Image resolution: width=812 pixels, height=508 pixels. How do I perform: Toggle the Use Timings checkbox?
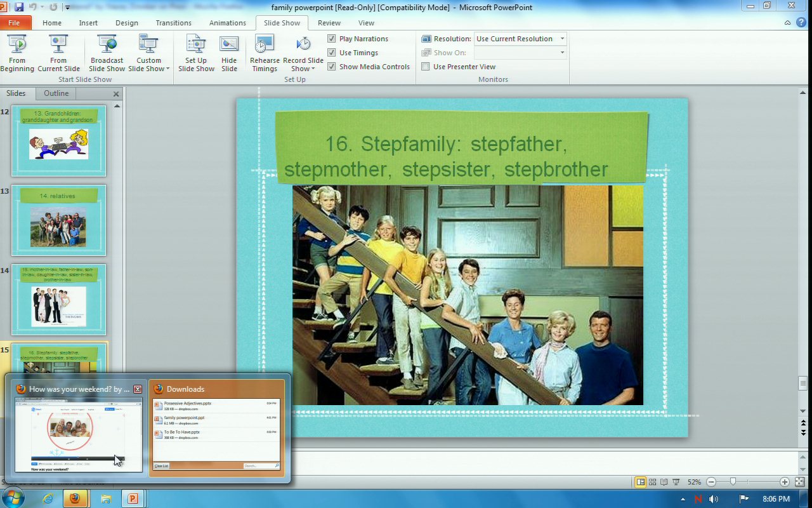click(x=332, y=53)
